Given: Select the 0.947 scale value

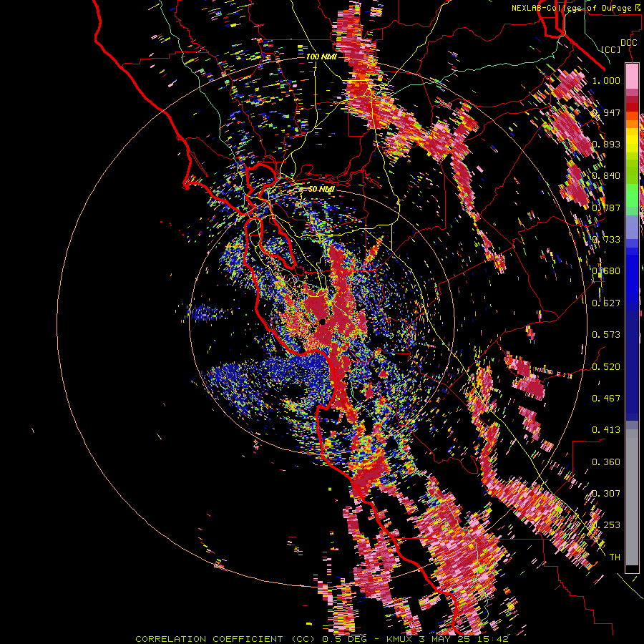Looking at the screenshot, I should click(x=608, y=112).
